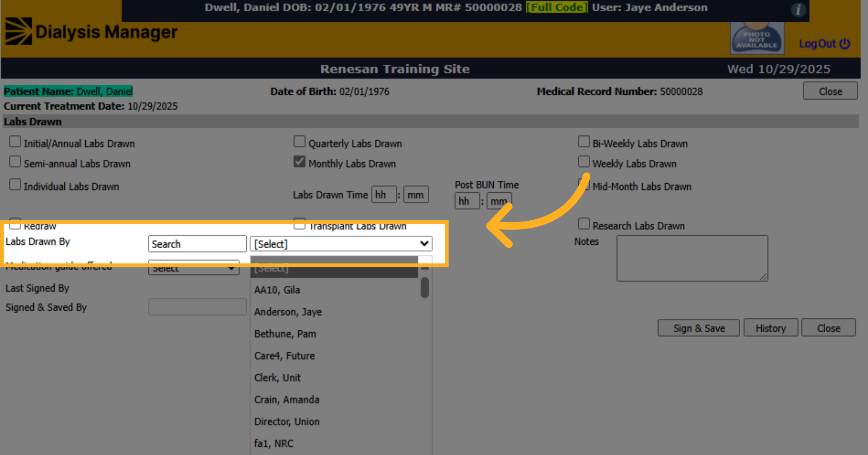This screenshot has width=868, height=455.
Task: Check Bi-Weekly Labs Drawn
Action: [x=584, y=141]
